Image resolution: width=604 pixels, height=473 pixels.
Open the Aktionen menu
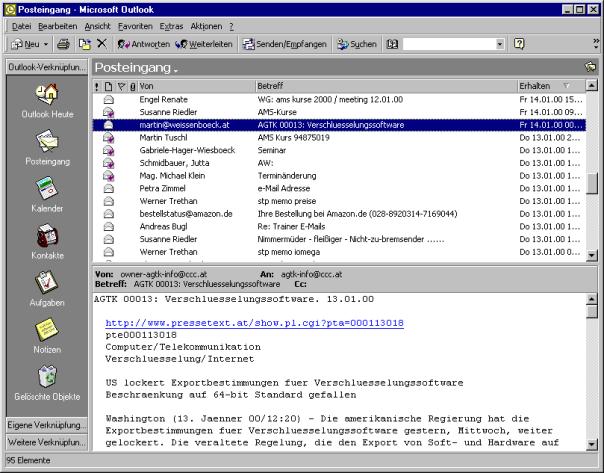pyautogui.click(x=206, y=27)
